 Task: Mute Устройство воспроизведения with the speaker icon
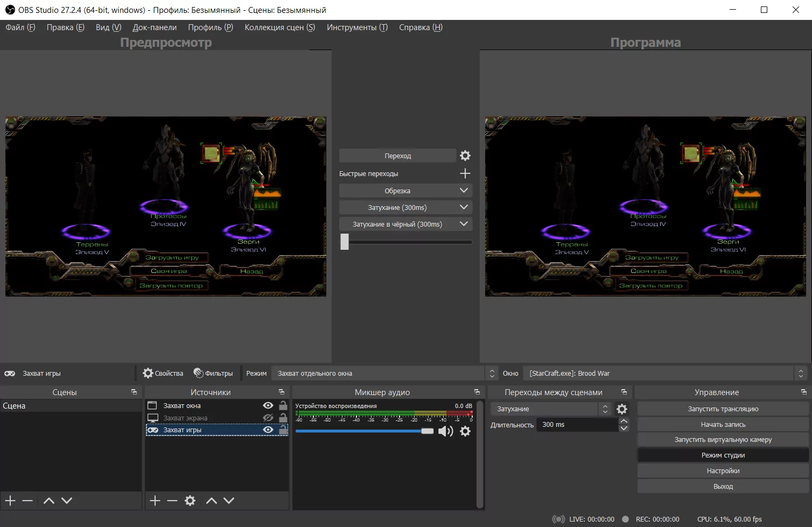[445, 431]
